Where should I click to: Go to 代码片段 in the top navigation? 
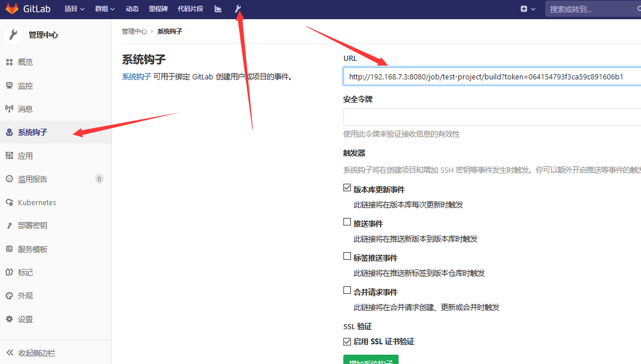click(x=191, y=9)
